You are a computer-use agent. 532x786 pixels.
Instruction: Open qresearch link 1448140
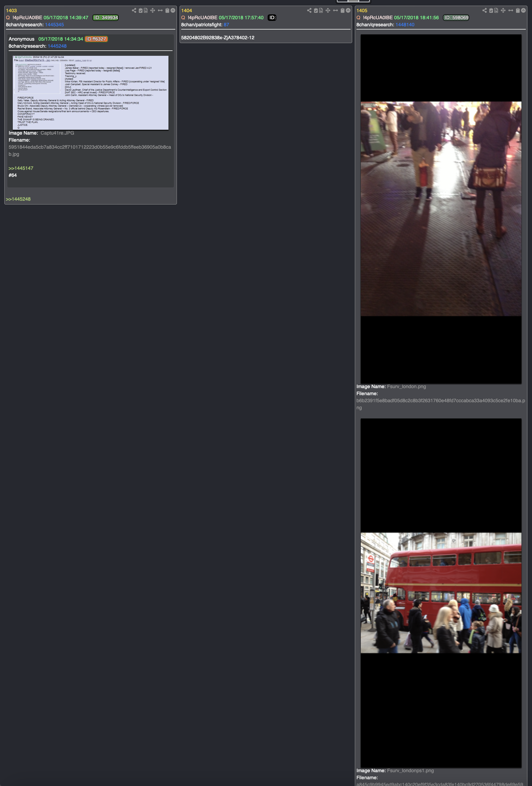pyautogui.click(x=405, y=25)
